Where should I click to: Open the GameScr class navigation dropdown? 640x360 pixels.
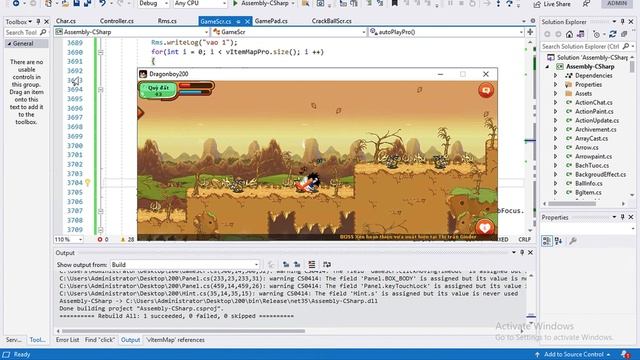[289, 32]
